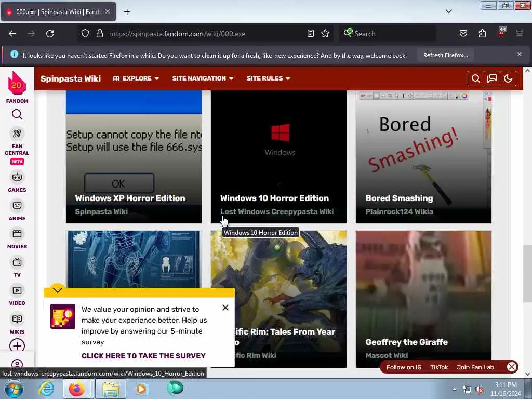
Task: Open the Pocket save icon
Action: point(463,34)
